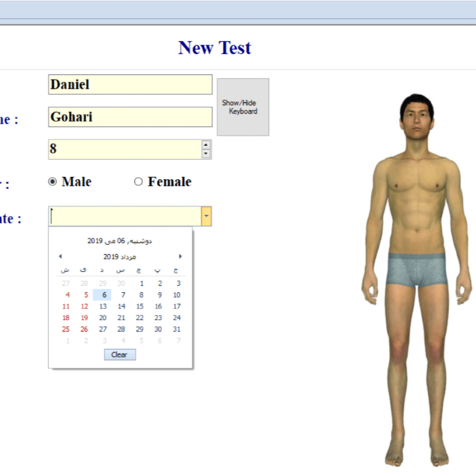This screenshot has height=476, width=476.
Task: Select day 31 in the calendar
Action: click(x=177, y=329)
